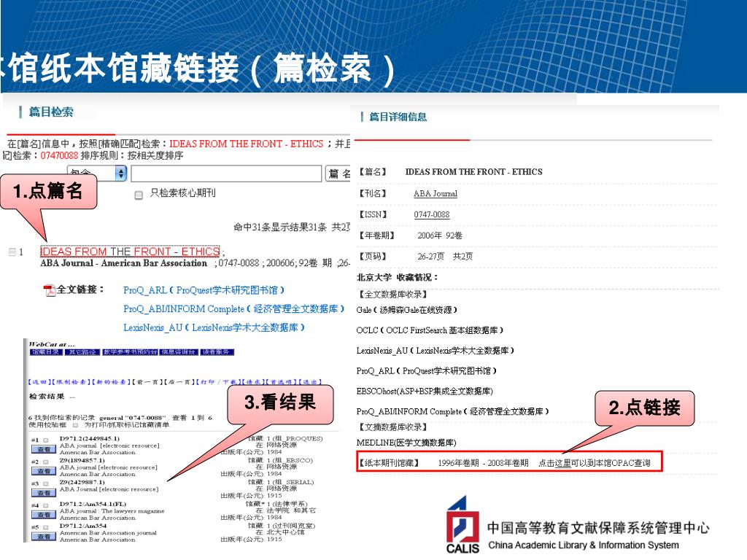Image resolution: width=747 pixels, height=560 pixels.
Task: Open LexisNexis_AU full-text link in search results
Action: click(x=214, y=327)
